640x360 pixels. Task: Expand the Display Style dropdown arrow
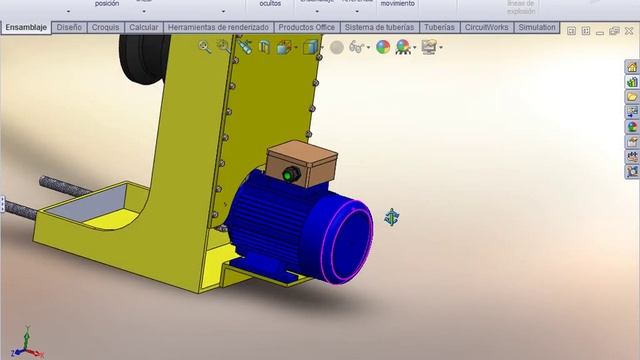click(x=322, y=48)
